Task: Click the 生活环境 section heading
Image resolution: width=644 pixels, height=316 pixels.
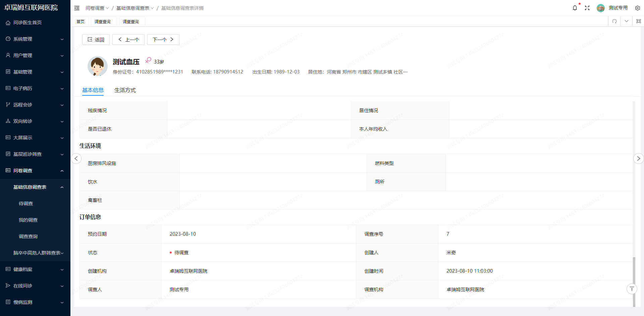Action: pos(90,146)
